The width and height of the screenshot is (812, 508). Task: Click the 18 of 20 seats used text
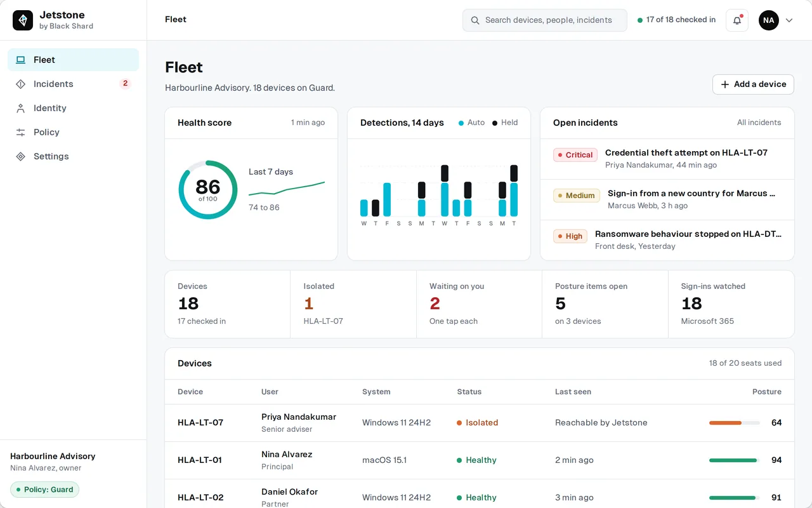click(x=745, y=363)
